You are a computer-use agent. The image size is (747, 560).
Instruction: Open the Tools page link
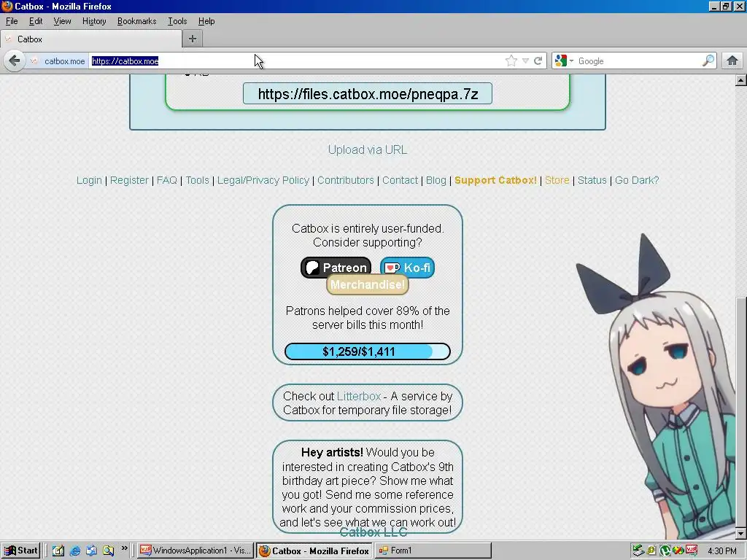click(x=197, y=180)
